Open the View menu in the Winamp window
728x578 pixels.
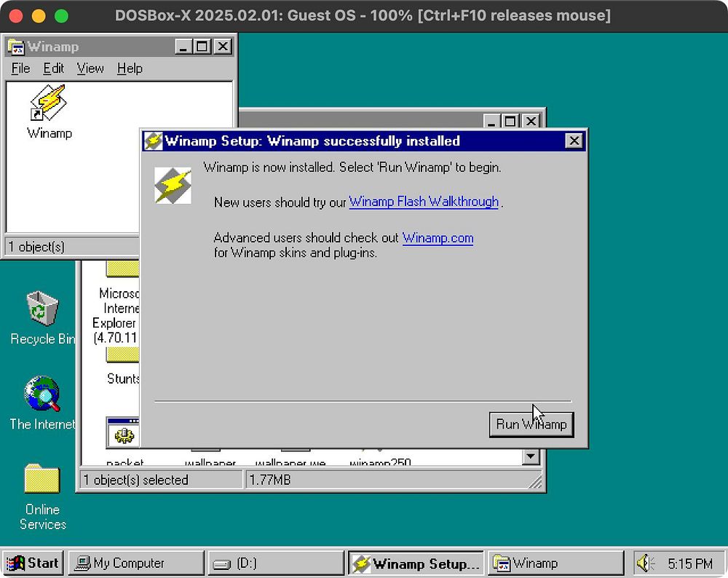(x=90, y=68)
